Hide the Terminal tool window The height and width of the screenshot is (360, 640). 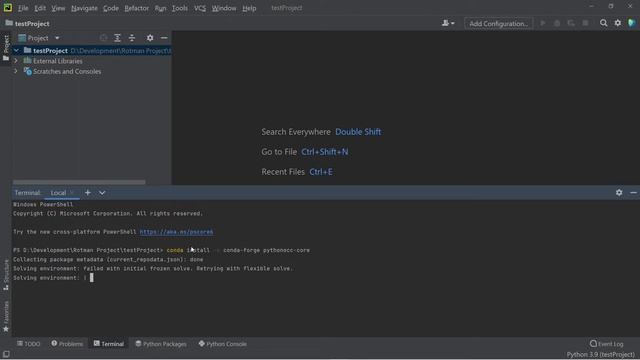tap(633, 193)
